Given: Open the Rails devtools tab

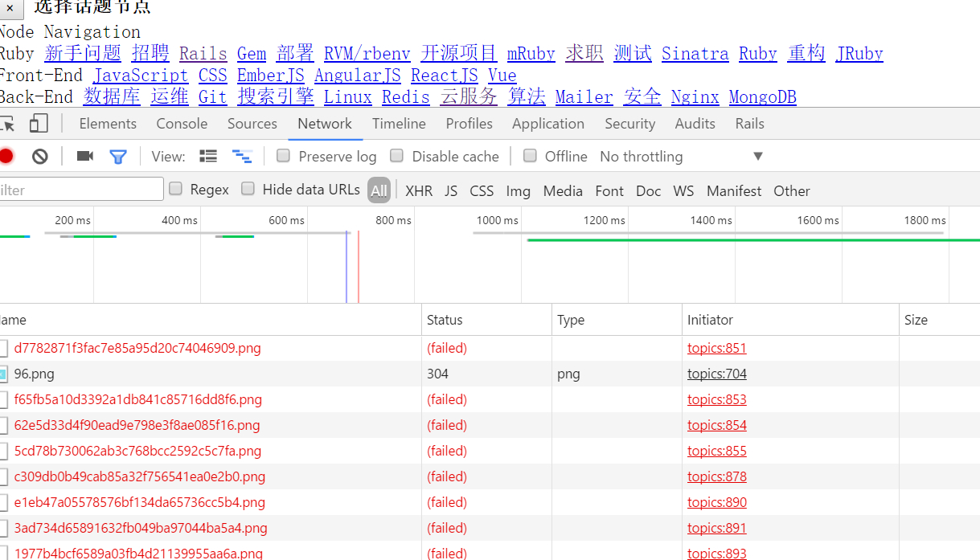Looking at the screenshot, I should pos(750,124).
